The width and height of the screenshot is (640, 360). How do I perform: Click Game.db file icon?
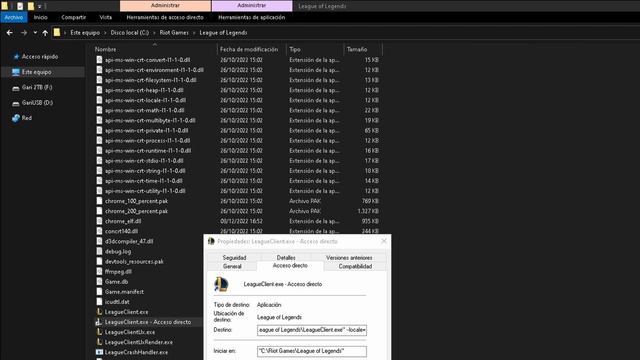tap(99, 282)
